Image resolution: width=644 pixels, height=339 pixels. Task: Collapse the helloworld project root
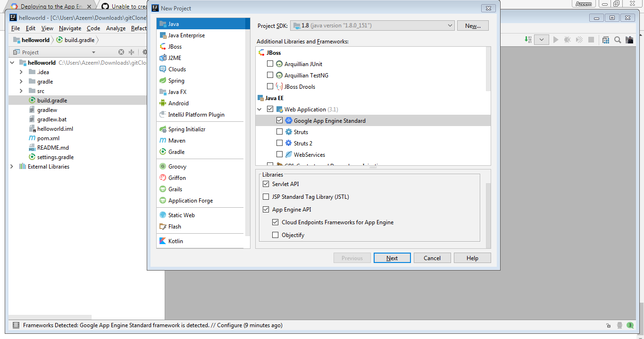[x=12, y=63]
